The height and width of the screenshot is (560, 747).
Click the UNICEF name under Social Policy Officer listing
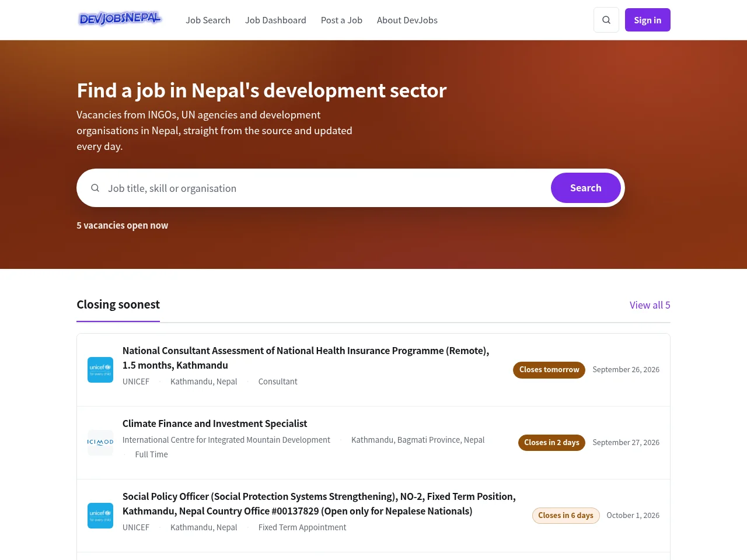coord(136,527)
